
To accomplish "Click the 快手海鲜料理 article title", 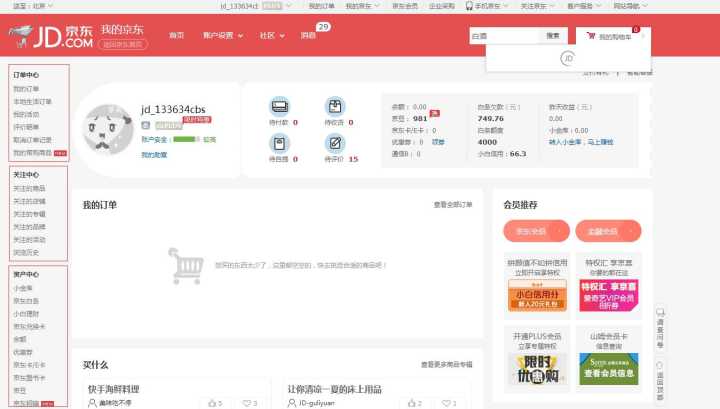I will pyautogui.click(x=113, y=389).
